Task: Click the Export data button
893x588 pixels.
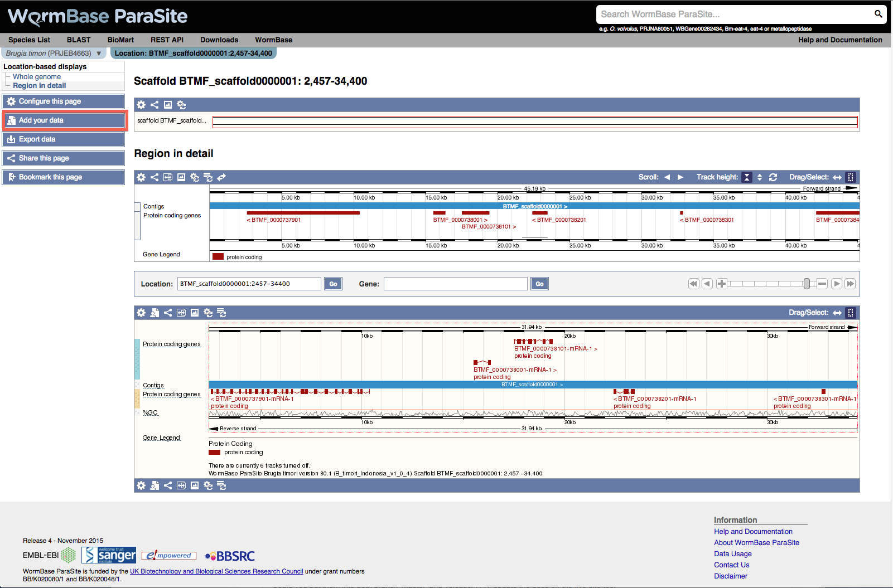Action: coord(64,139)
